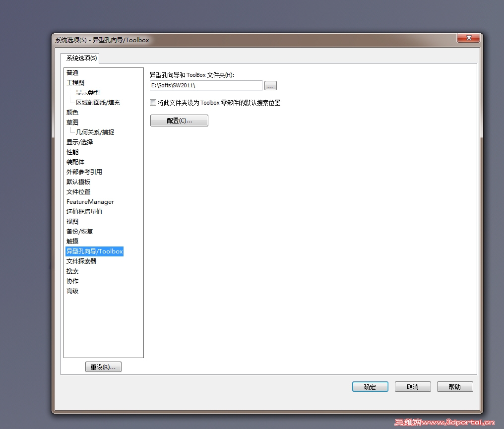Confirm with the 确定 button
504x429 pixels.
[x=370, y=386]
